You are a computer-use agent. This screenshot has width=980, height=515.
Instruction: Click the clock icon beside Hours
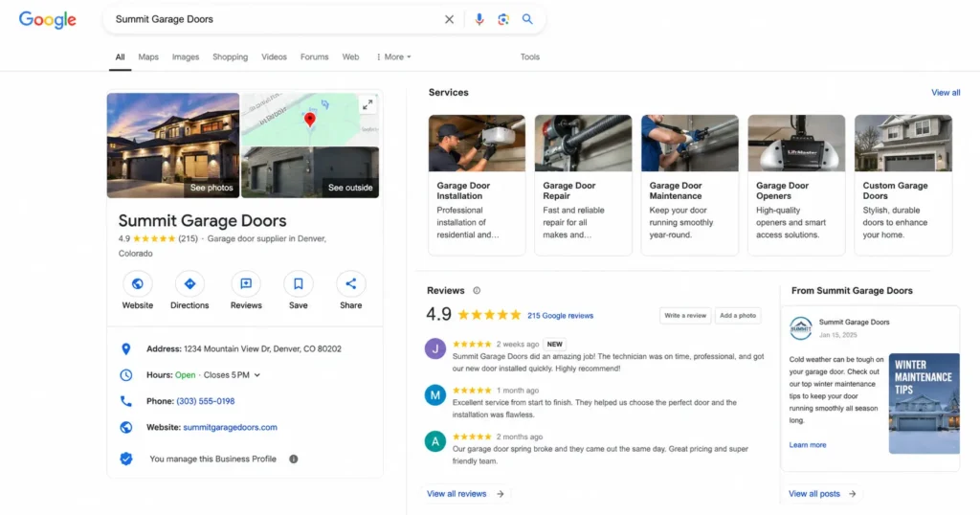pyautogui.click(x=125, y=375)
